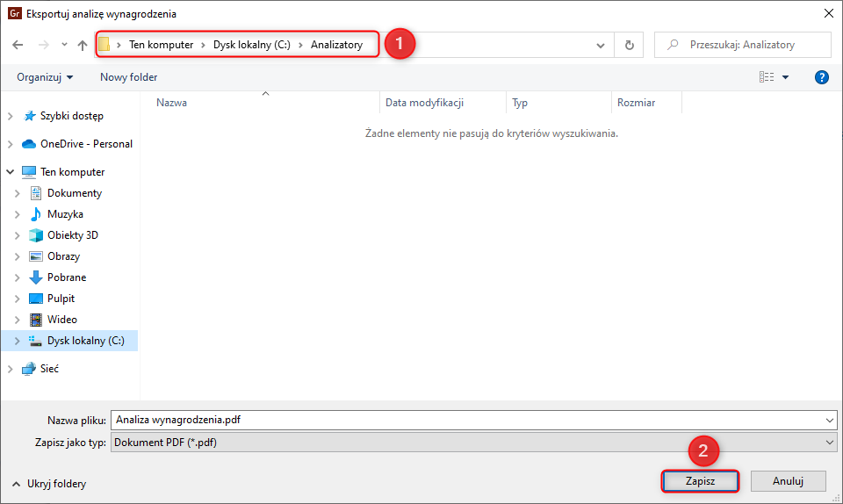The height and width of the screenshot is (504, 843).
Task: Open the Pobrane folder in sidebar
Action: [x=67, y=277]
